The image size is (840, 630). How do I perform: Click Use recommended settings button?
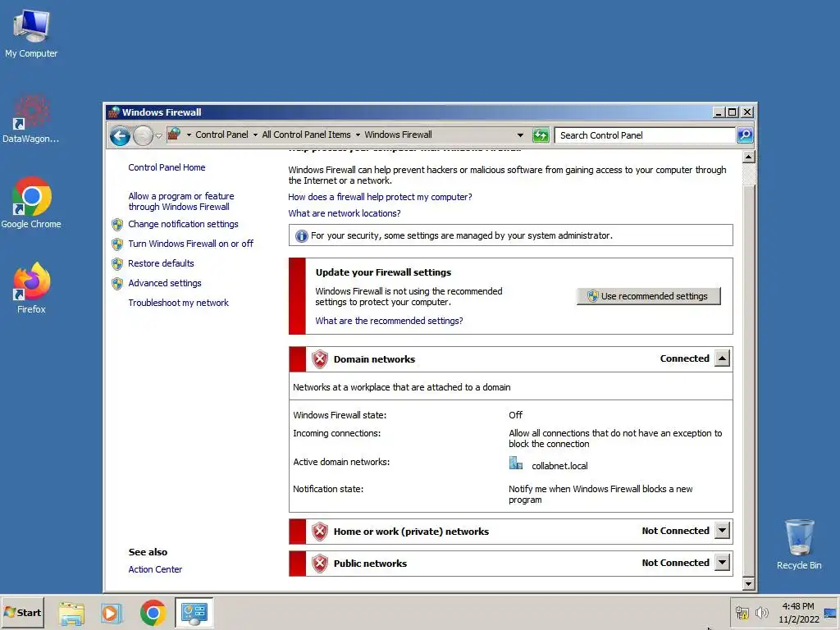click(648, 296)
